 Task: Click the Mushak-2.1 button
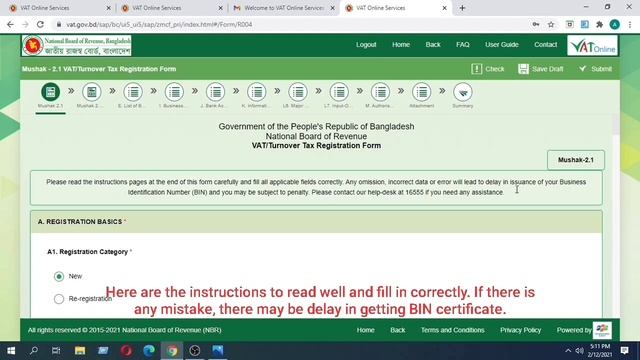point(576,160)
